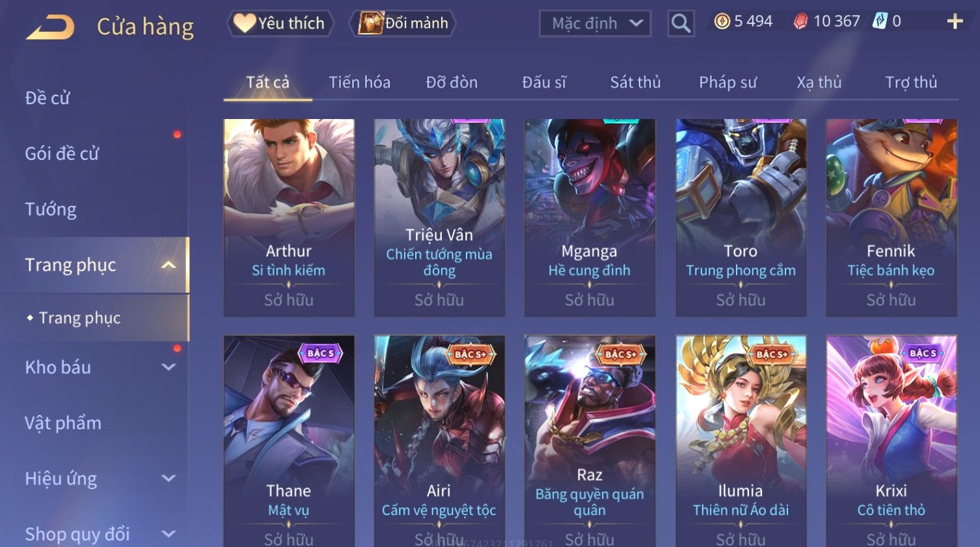Tap the plus icon to add currency
Image resolution: width=980 pixels, height=547 pixels.
point(955,21)
